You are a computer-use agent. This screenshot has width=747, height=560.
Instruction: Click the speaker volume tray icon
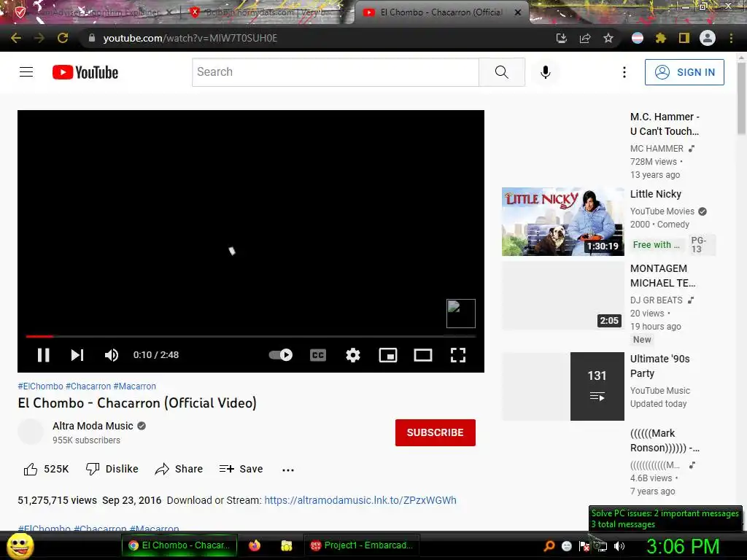619,546
